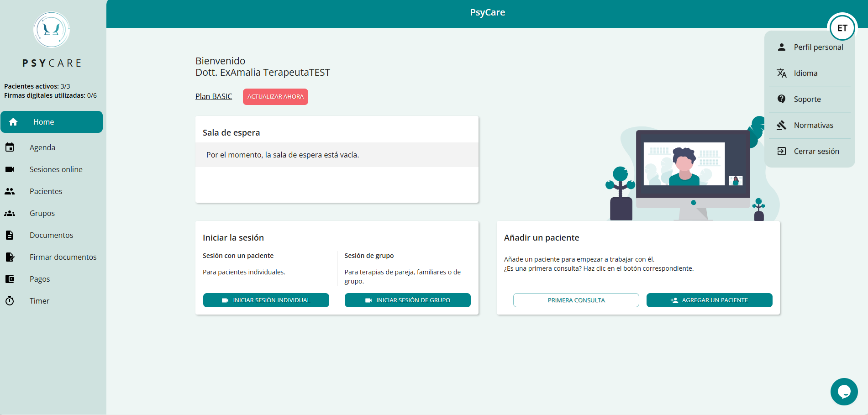Click the Sesiones online camera icon
Viewport: 868px width, 415px height.
[10, 169]
